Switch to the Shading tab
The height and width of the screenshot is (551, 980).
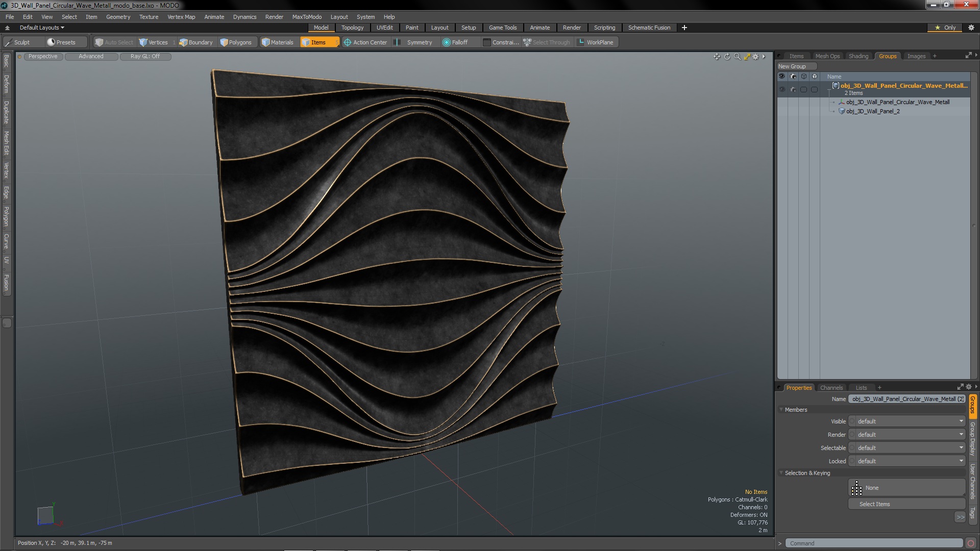point(858,56)
